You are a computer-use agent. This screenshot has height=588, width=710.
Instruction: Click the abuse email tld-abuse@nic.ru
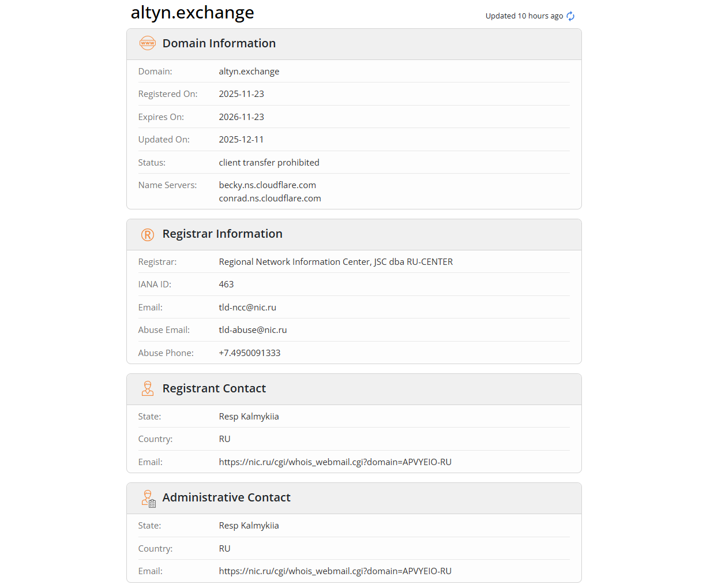click(x=253, y=330)
